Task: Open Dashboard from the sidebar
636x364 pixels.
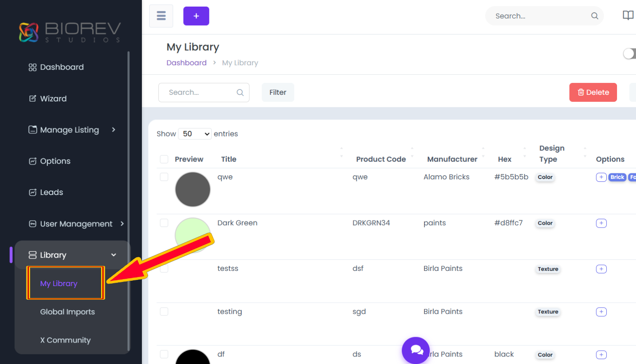Action: tap(62, 67)
